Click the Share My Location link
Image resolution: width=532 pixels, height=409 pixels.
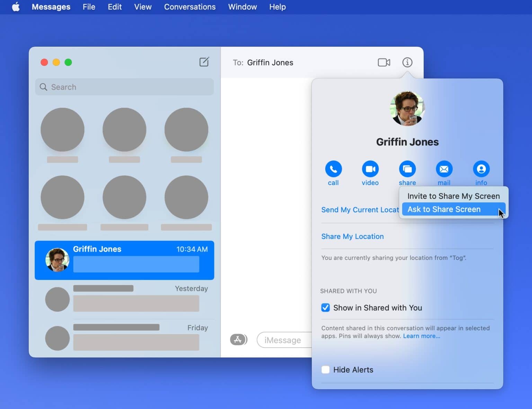tap(352, 236)
